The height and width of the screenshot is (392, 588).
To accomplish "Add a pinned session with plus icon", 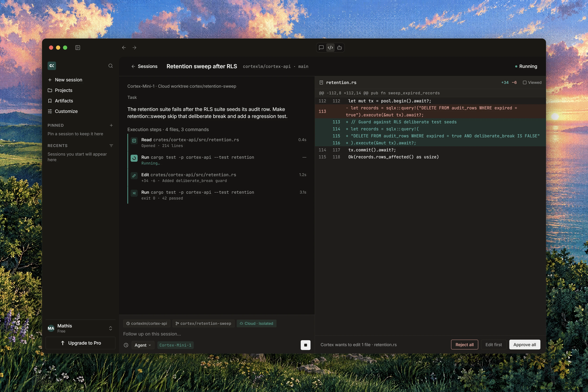I will click(111, 125).
